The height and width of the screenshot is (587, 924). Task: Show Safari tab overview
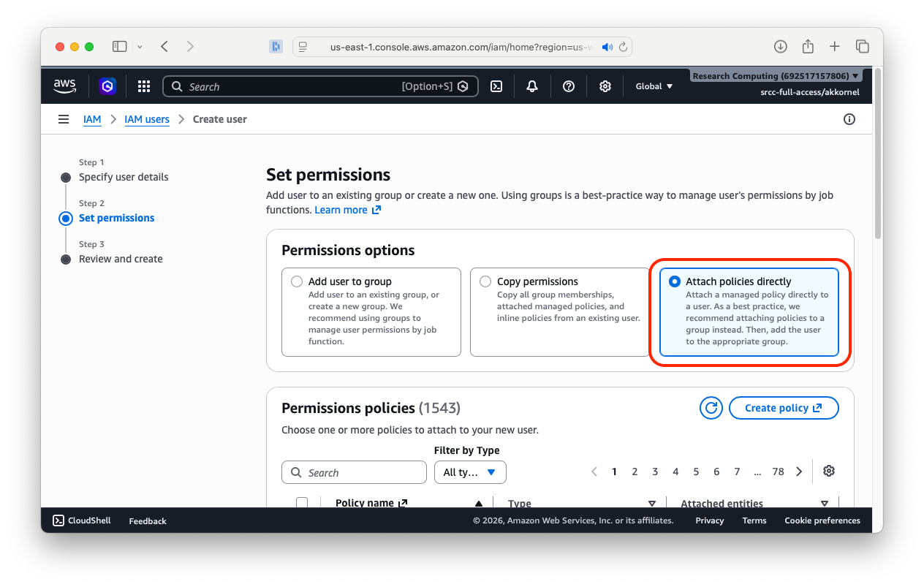(863, 47)
